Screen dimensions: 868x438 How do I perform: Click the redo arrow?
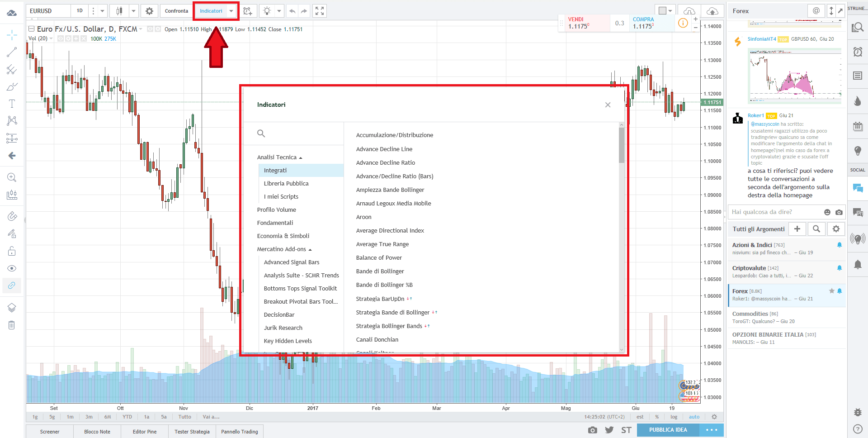304,11
